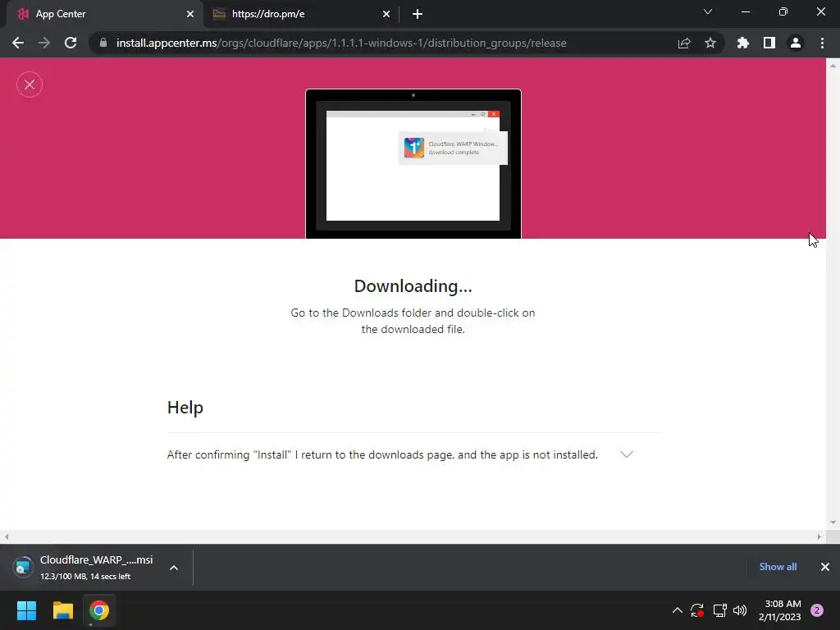Viewport: 840px width, 630px height.
Task: Open a new browser tab
Action: point(418,14)
